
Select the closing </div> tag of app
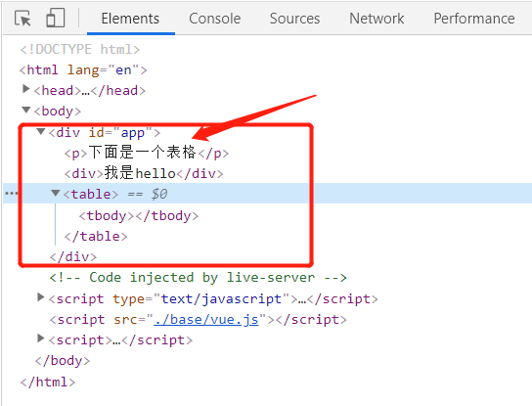[73, 256]
